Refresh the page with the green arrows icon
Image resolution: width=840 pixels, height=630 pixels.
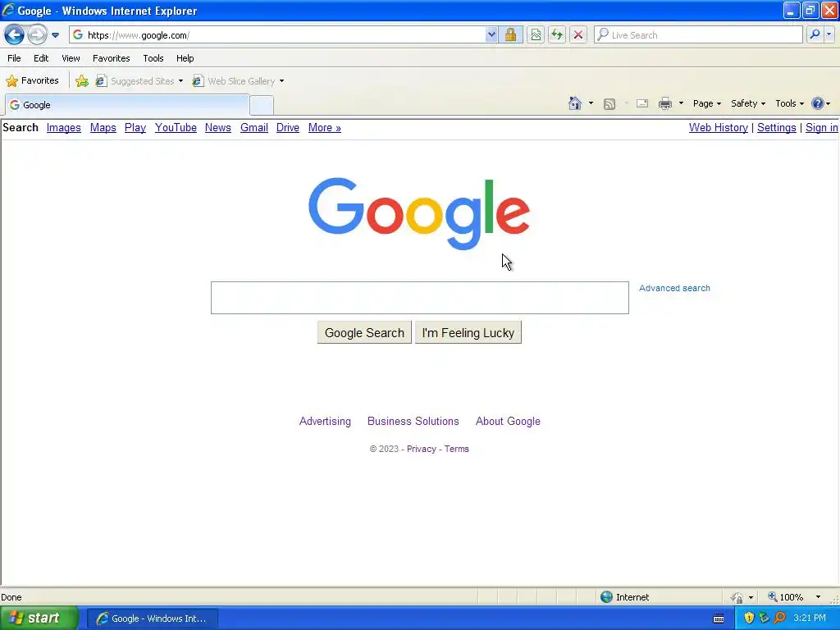(x=557, y=34)
